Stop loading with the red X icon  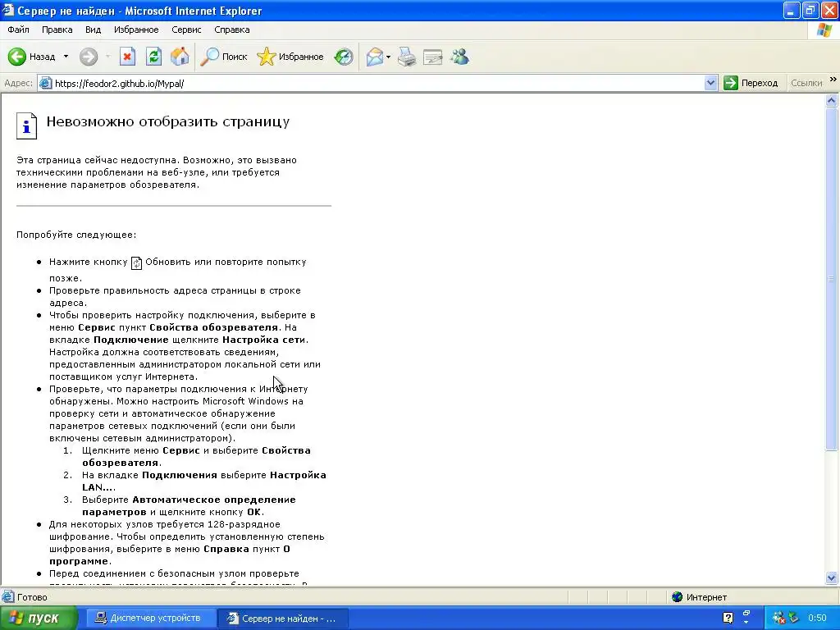pos(127,57)
